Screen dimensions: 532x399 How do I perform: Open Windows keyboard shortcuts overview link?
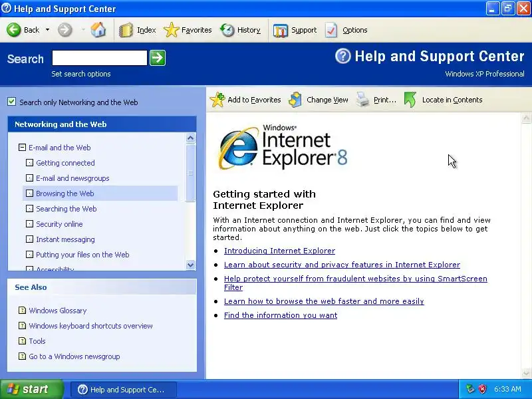[91, 326]
